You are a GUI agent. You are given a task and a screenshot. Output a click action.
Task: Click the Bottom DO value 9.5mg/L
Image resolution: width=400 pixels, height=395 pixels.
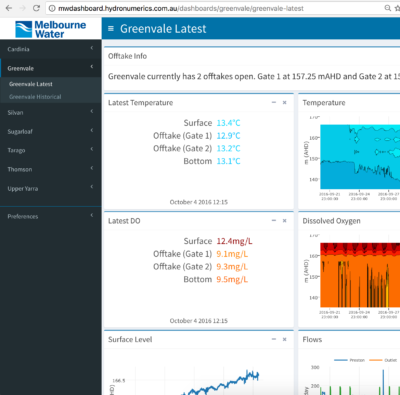pos(232,279)
